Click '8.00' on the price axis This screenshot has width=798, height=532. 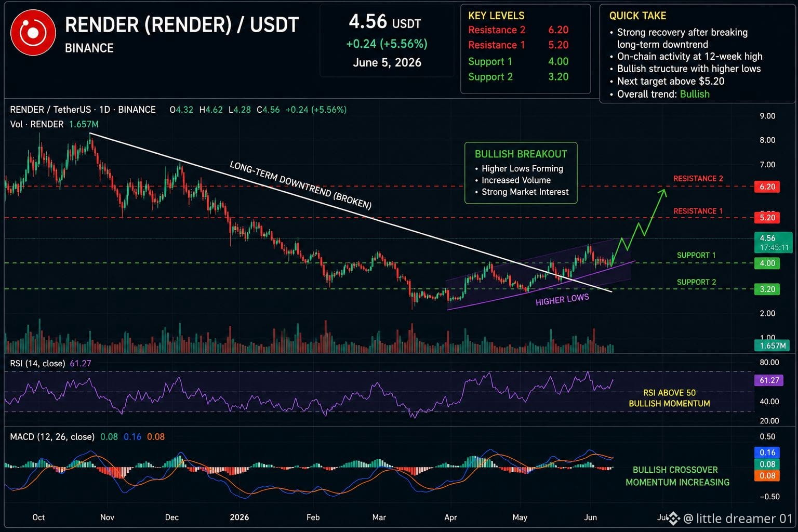tap(767, 140)
